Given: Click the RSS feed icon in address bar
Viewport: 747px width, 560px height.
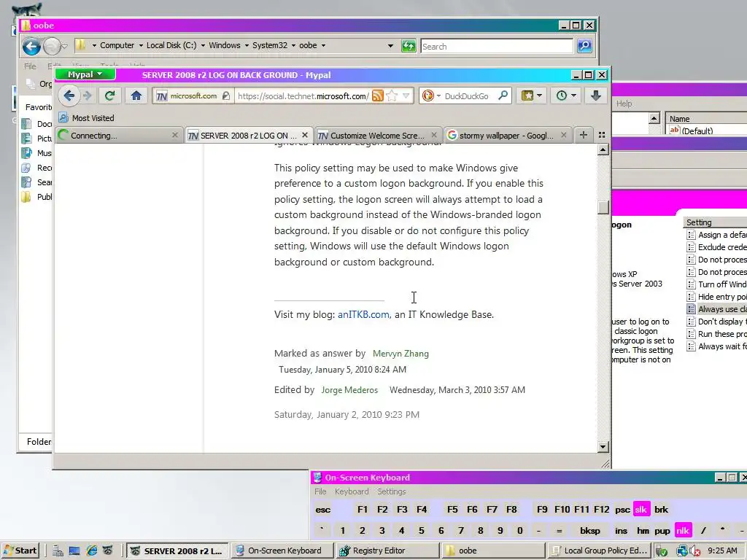Looking at the screenshot, I should 378,96.
